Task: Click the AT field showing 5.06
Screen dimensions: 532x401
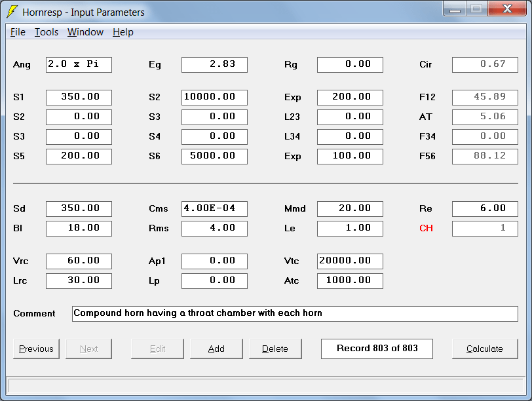Action: pos(485,117)
